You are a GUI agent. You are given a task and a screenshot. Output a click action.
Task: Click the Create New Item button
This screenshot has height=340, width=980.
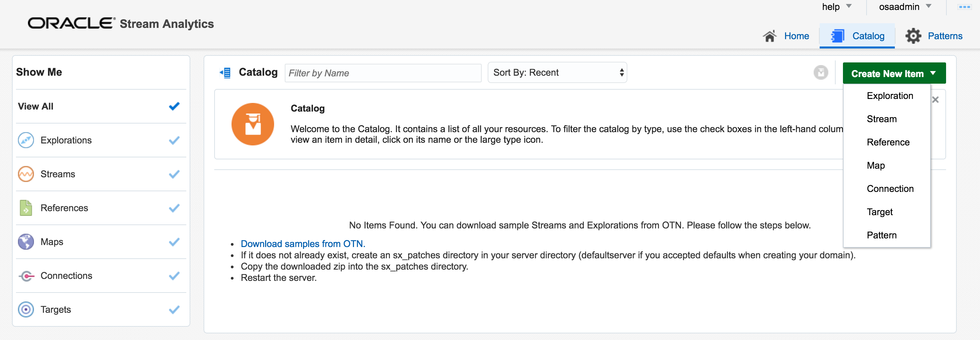tap(894, 73)
